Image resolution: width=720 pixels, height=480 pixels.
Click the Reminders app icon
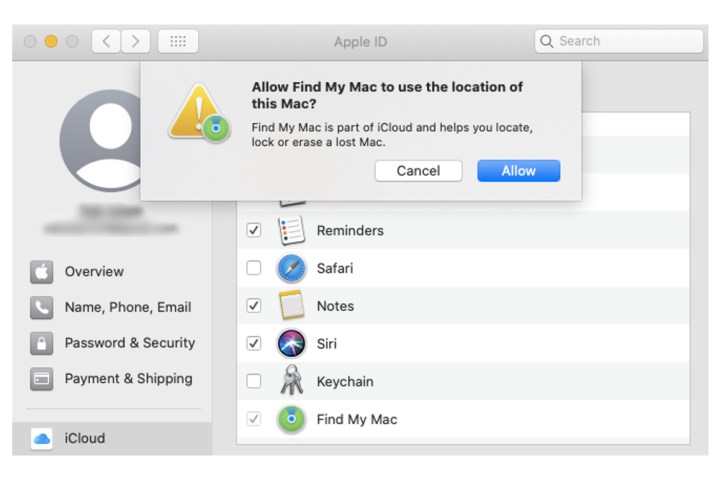[x=291, y=230]
